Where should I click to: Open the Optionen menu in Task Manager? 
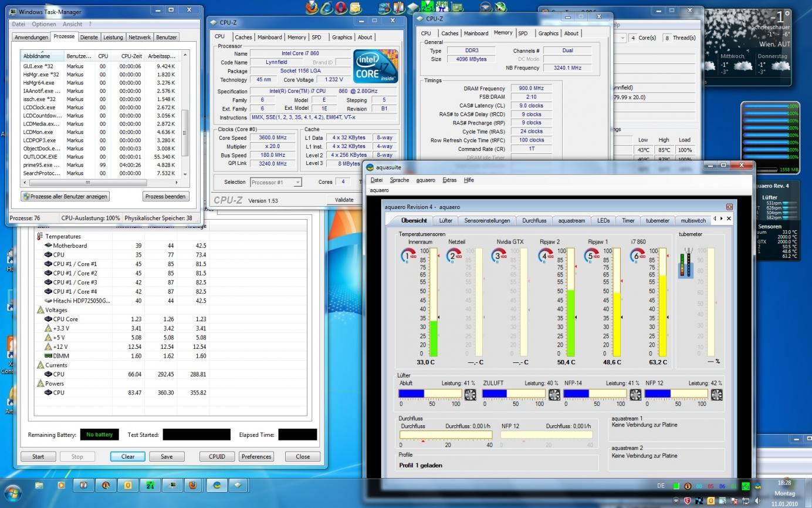[x=44, y=24]
